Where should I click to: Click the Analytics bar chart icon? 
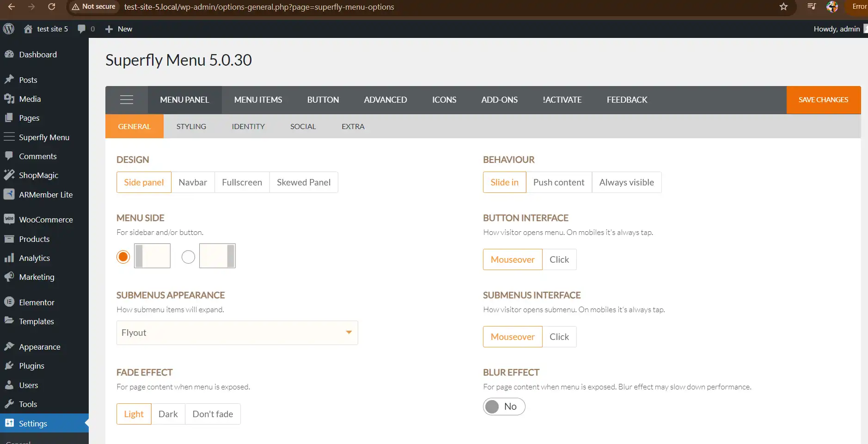[9, 258]
